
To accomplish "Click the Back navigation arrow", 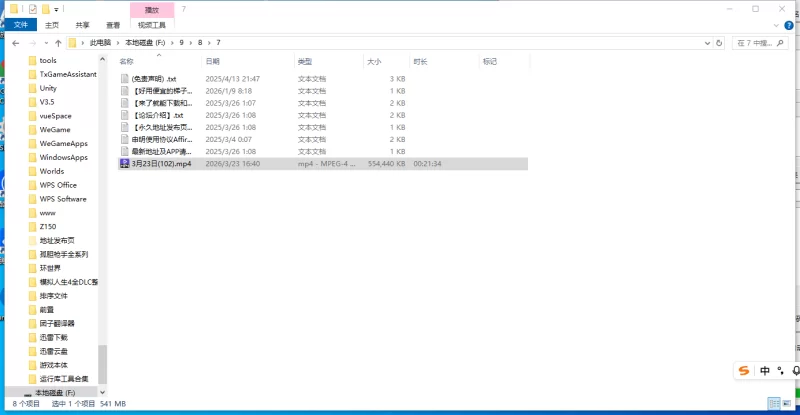I will click(16, 43).
